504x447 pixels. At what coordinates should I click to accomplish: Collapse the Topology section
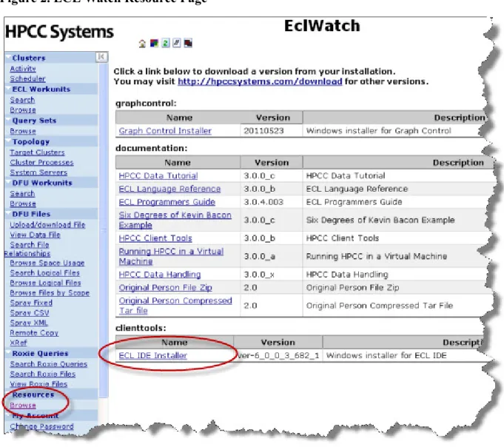7,141
